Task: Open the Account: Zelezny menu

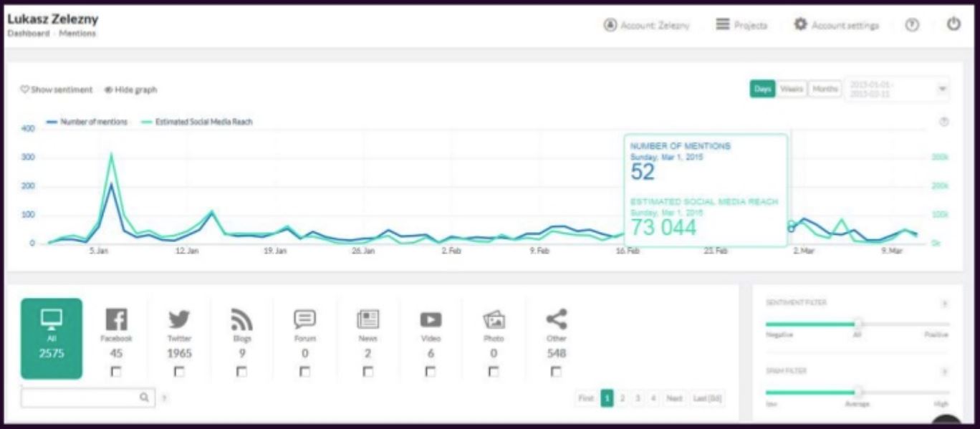Action: [647, 25]
